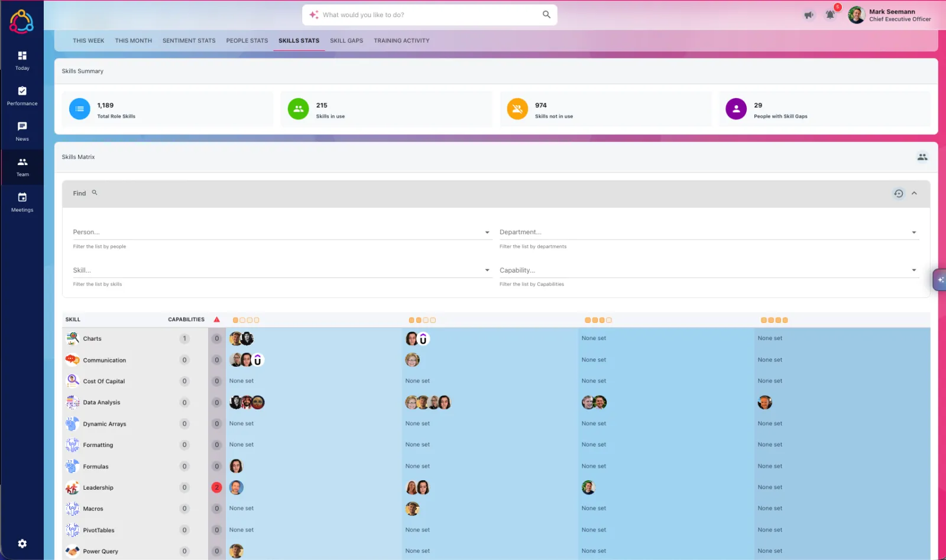Switch to the This Week tab

88,41
